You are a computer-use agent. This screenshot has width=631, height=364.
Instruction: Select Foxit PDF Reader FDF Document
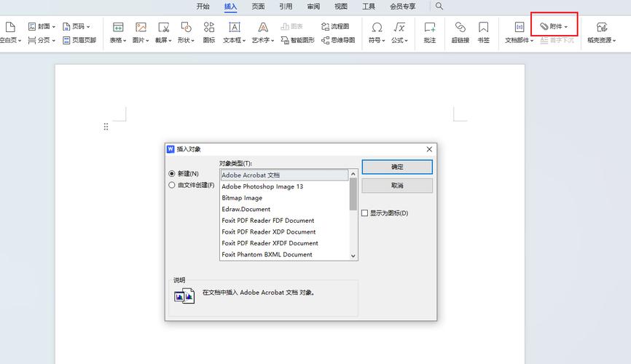point(284,221)
